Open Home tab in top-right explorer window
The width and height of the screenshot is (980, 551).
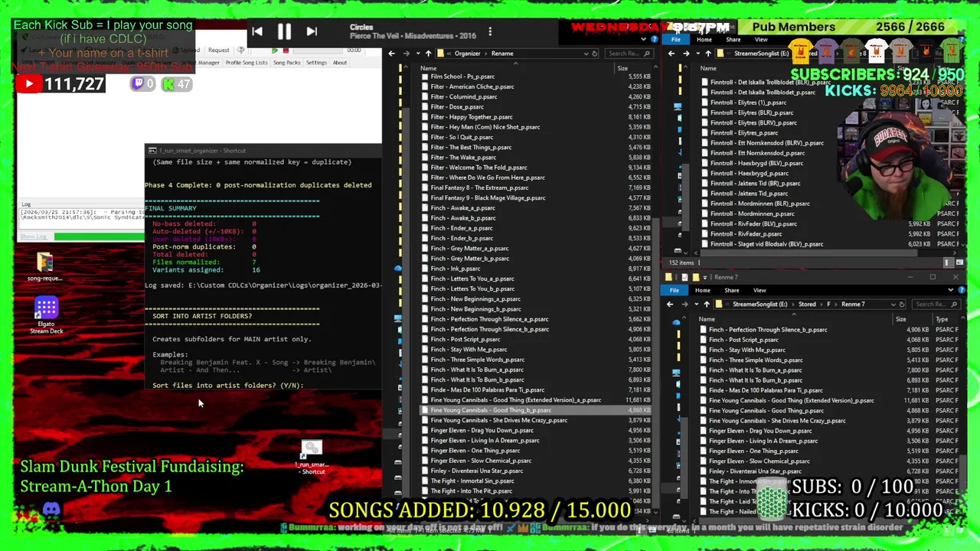[704, 40]
